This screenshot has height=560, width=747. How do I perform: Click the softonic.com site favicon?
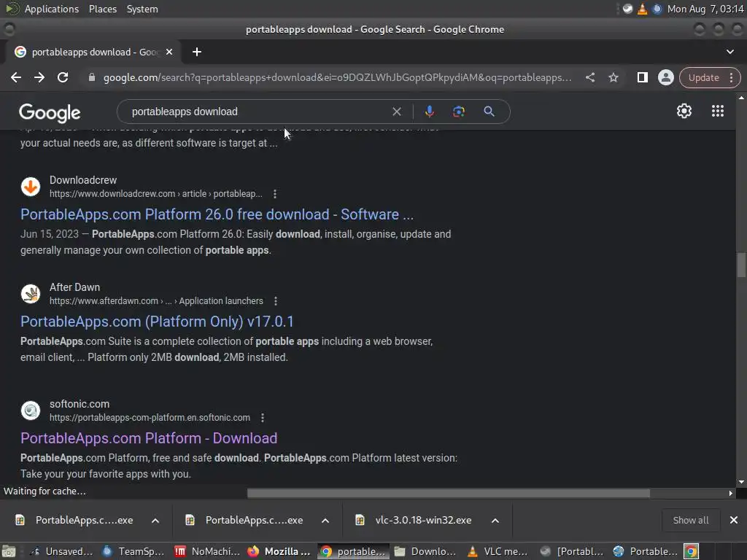click(x=31, y=411)
